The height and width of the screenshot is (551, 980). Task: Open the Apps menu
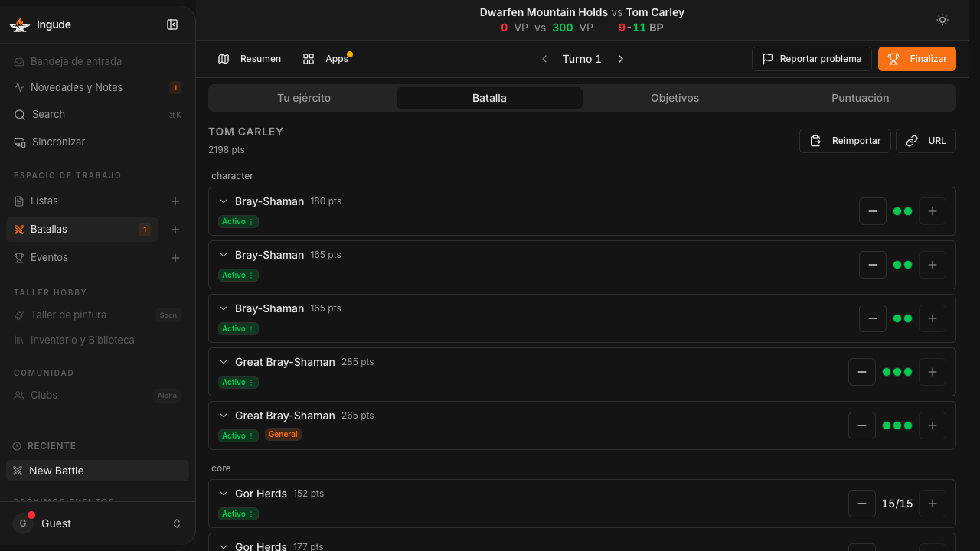[x=326, y=59]
